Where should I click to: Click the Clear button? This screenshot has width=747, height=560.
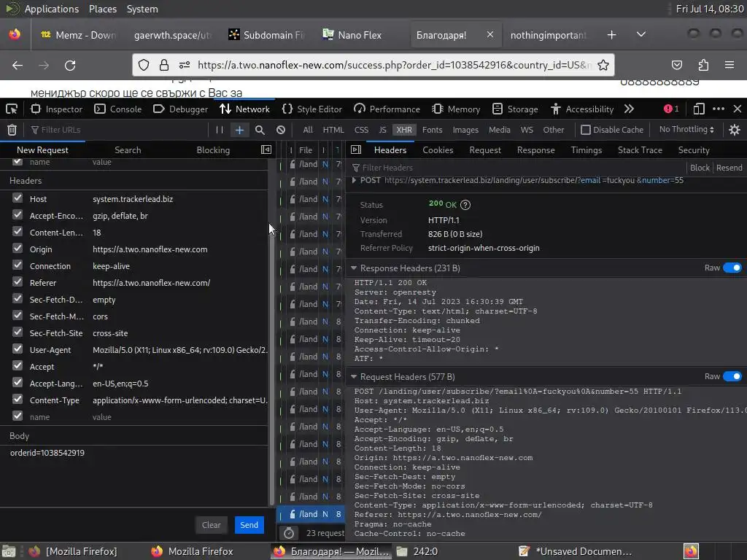coord(211,525)
